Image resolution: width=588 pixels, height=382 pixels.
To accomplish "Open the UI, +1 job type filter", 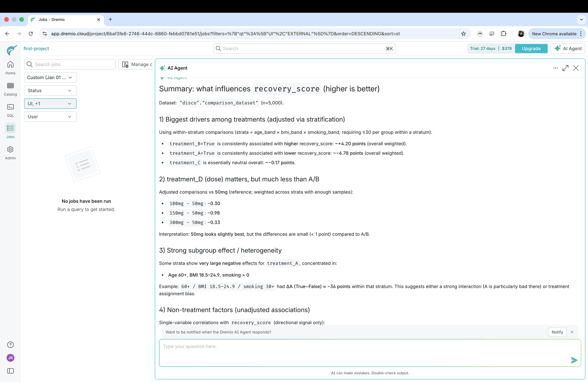I will [x=50, y=104].
